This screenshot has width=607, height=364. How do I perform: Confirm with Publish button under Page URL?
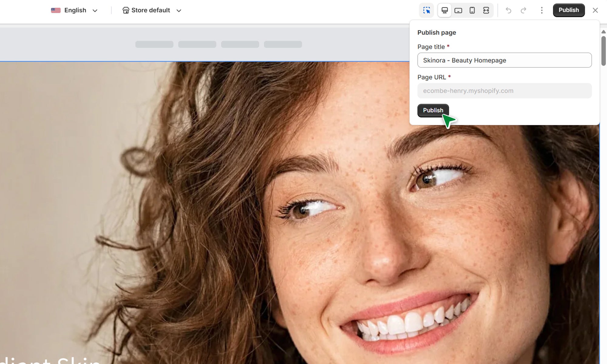(433, 110)
